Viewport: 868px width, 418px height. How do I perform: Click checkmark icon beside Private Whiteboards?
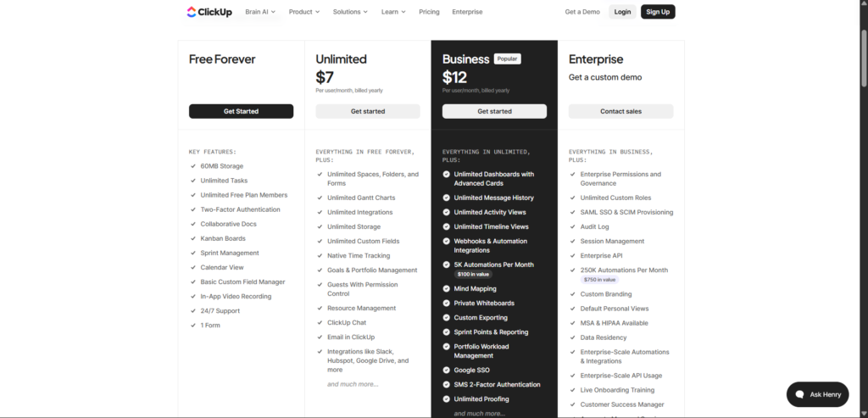click(x=446, y=303)
